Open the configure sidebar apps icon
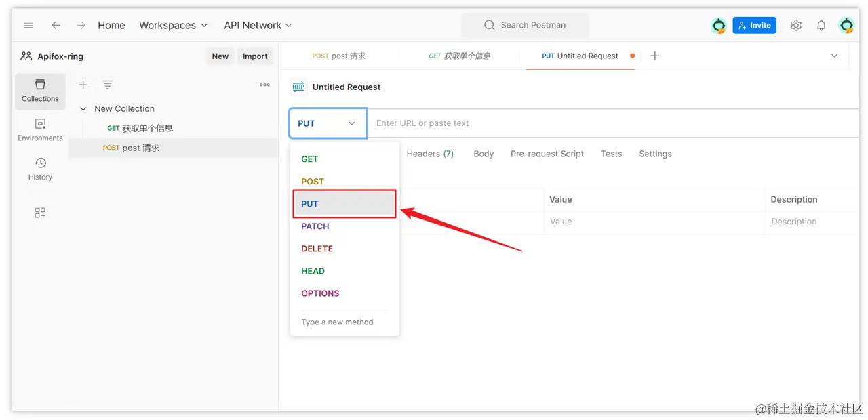The height and width of the screenshot is (420, 868). coord(40,213)
